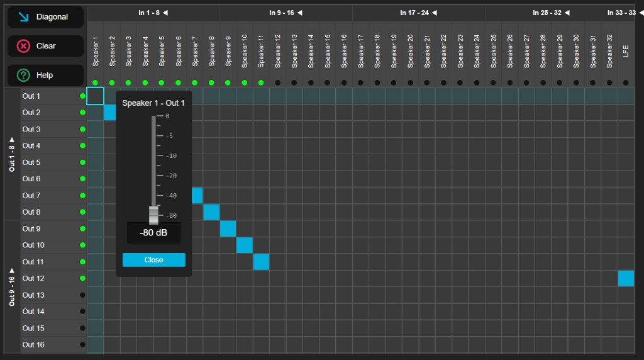Click the Out 13 inactive status indicator

82,295
